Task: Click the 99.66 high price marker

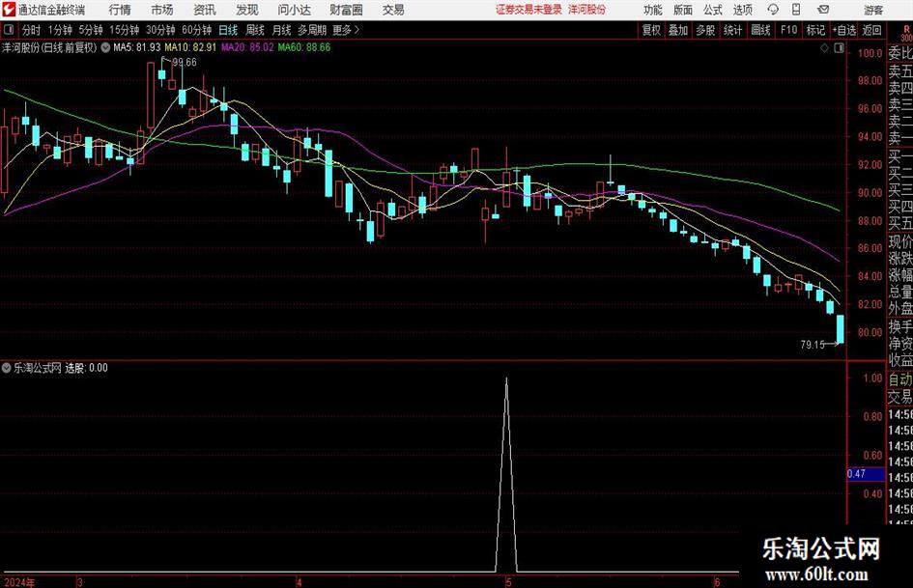Action: pyautogui.click(x=184, y=63)
